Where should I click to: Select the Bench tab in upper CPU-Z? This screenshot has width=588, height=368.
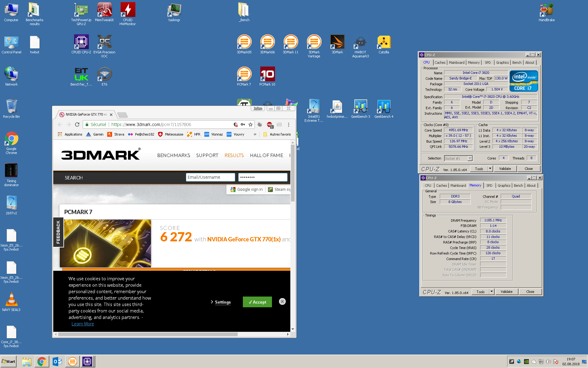(517, 63)
